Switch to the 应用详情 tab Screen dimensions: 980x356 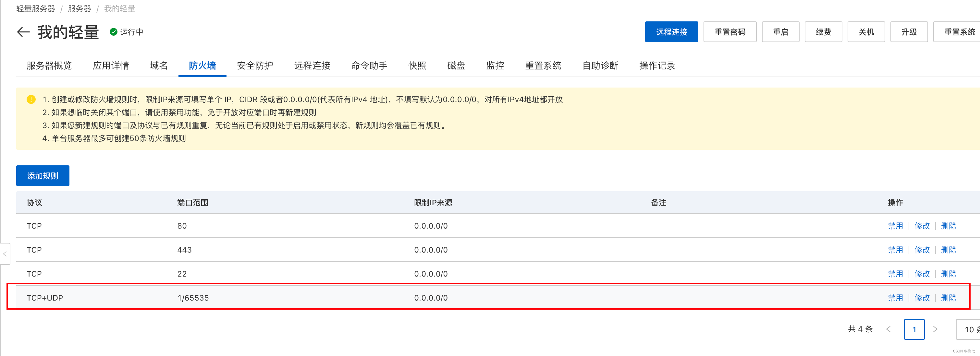111,66
